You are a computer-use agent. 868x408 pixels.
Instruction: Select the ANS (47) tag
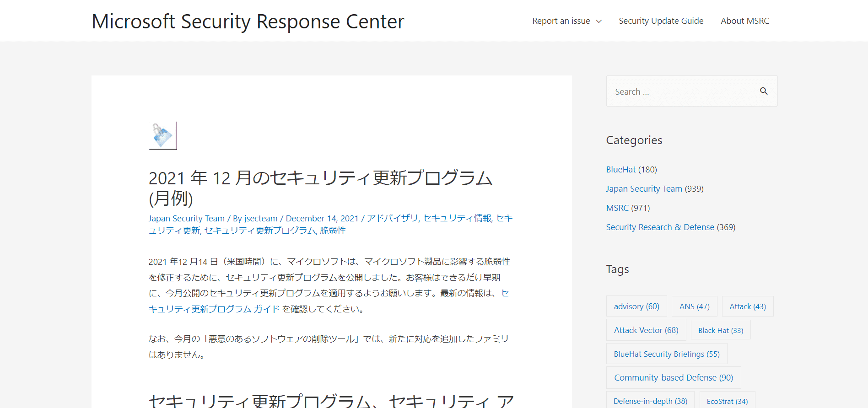click(x=694, y=306)
